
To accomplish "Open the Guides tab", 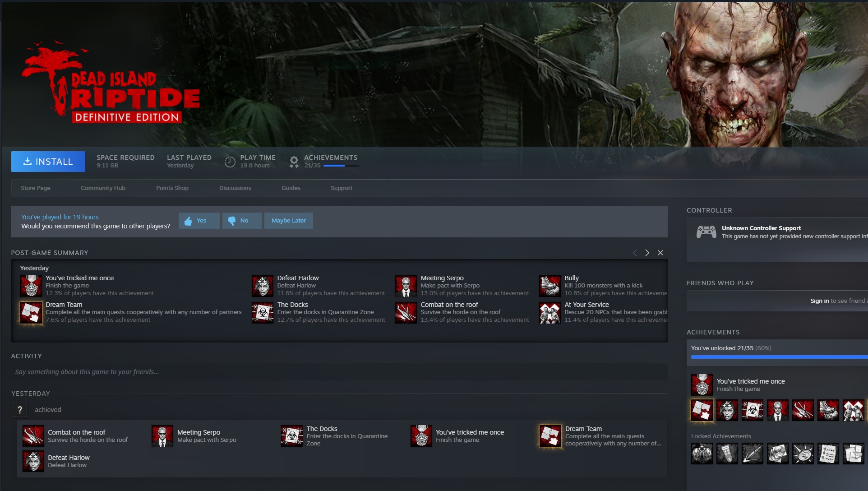I will [x=291, y=188].
